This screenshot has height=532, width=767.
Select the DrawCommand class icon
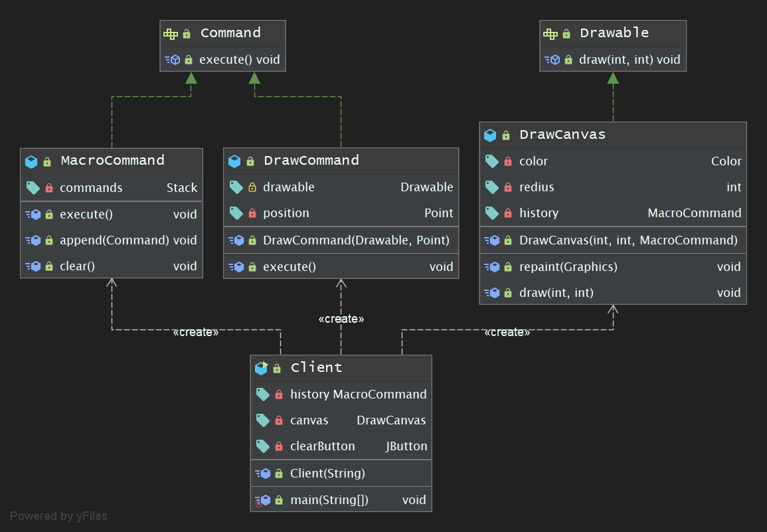click(234, 161)
